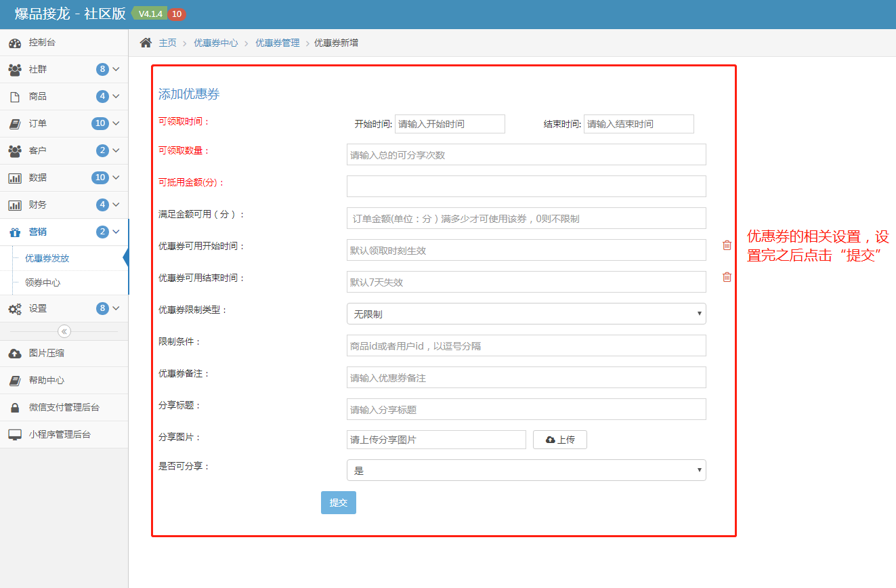Viewport: 896px width, 588px height.
Task: Click the 数据 chart icon in the sidebar
Action: point(15,178)
